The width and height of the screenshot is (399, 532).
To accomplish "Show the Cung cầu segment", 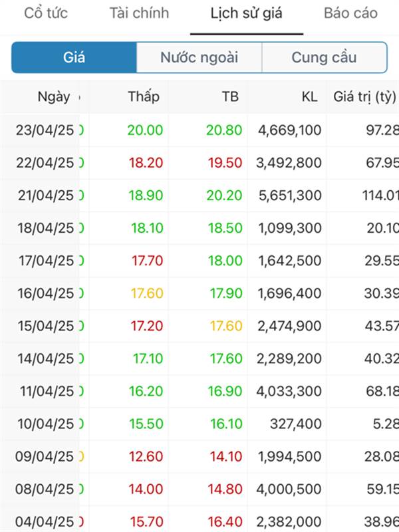I will pyautogui.click(x=325, y=57).
